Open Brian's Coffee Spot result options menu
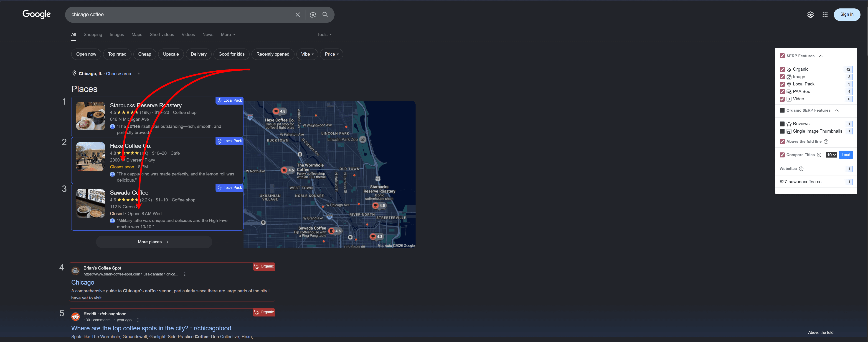This screenshot has height=342, width=868. pos(185,274)
